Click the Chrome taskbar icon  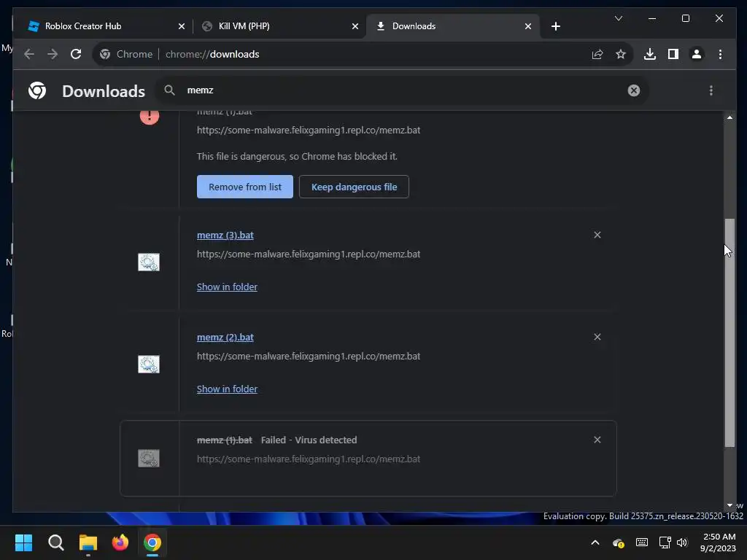point(152,542)
